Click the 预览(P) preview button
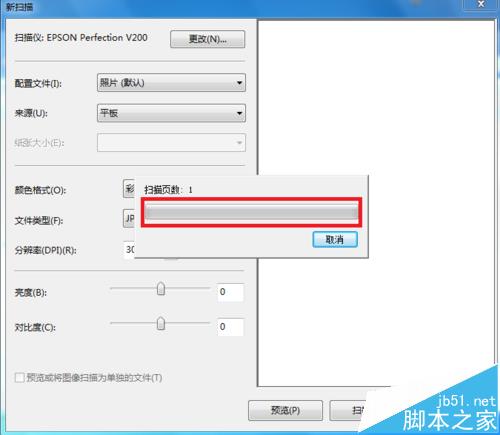This screenshot has height=435, width=500. [x=285, y=410]
